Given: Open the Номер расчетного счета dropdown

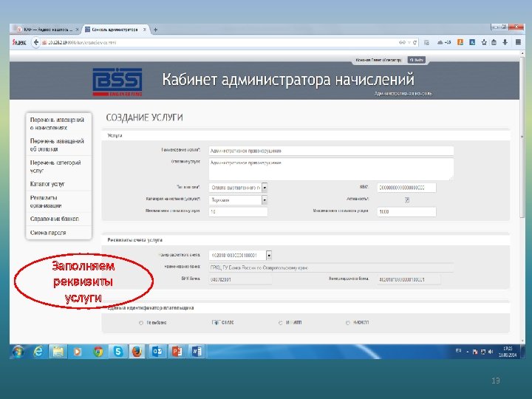Looking at the screenshot, I should (x=240, y=255).
